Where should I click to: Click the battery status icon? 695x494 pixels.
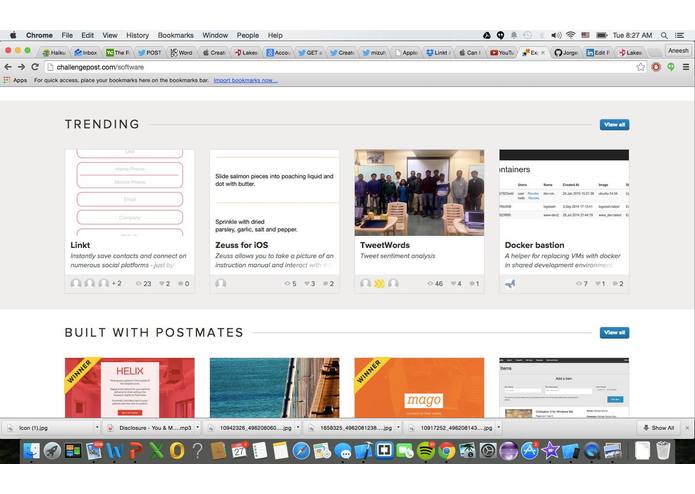point(601,35)
